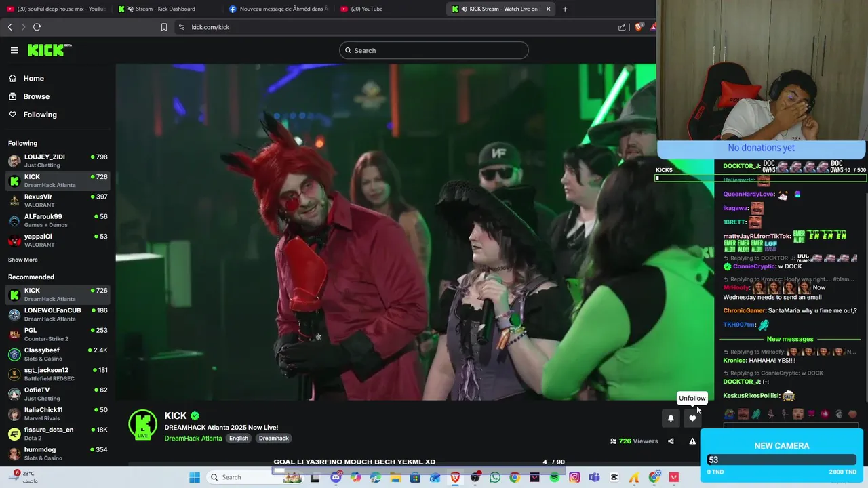Open WhatsApp from the taskbar
The height and width of the screenshot is (488, 868).
coord(495,477)
